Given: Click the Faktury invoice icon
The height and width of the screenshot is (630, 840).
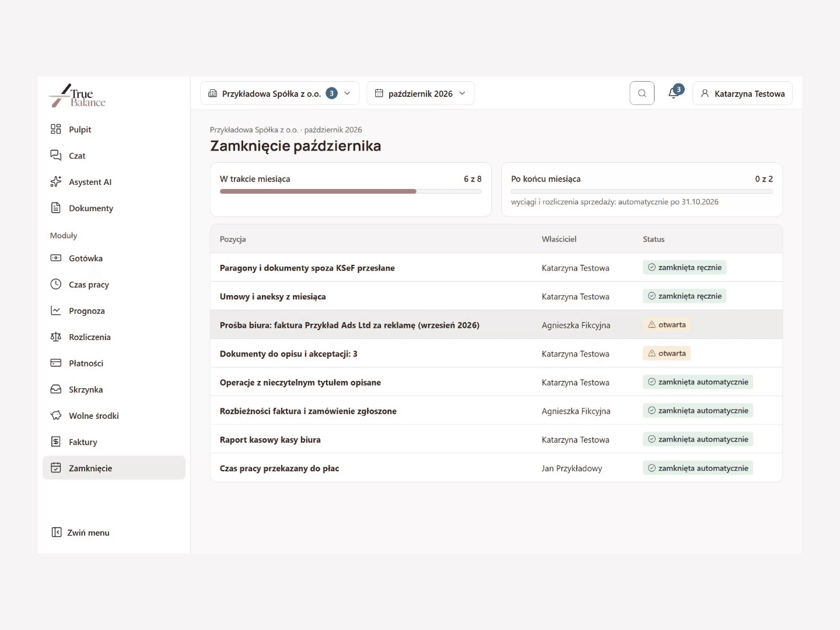Looking at the screenshot, I should pyautogui.click(x=56, y=442).
